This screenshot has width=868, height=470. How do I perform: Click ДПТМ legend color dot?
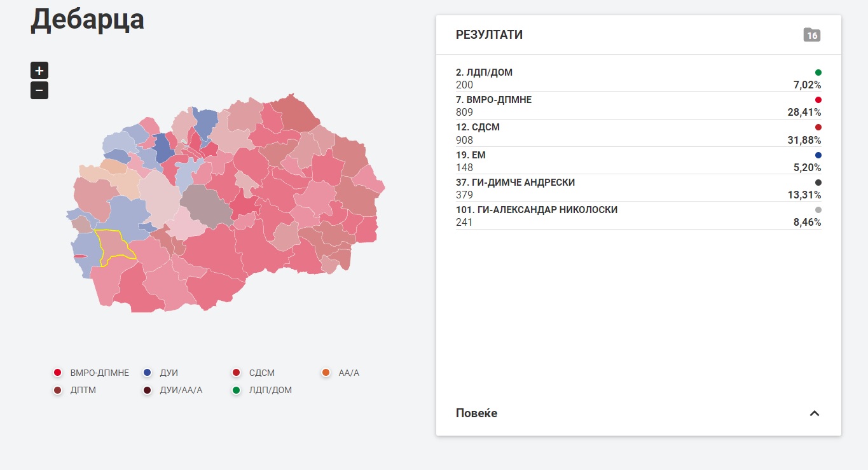58,390
